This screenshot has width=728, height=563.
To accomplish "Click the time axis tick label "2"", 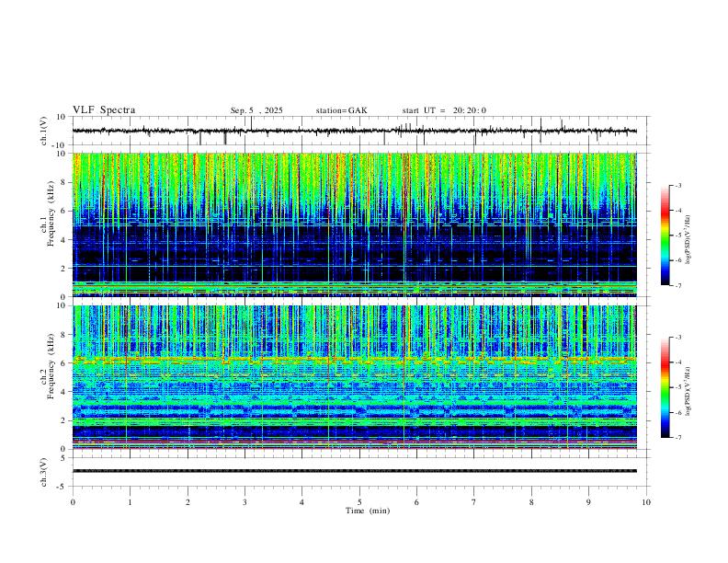I will pos(188,502).
